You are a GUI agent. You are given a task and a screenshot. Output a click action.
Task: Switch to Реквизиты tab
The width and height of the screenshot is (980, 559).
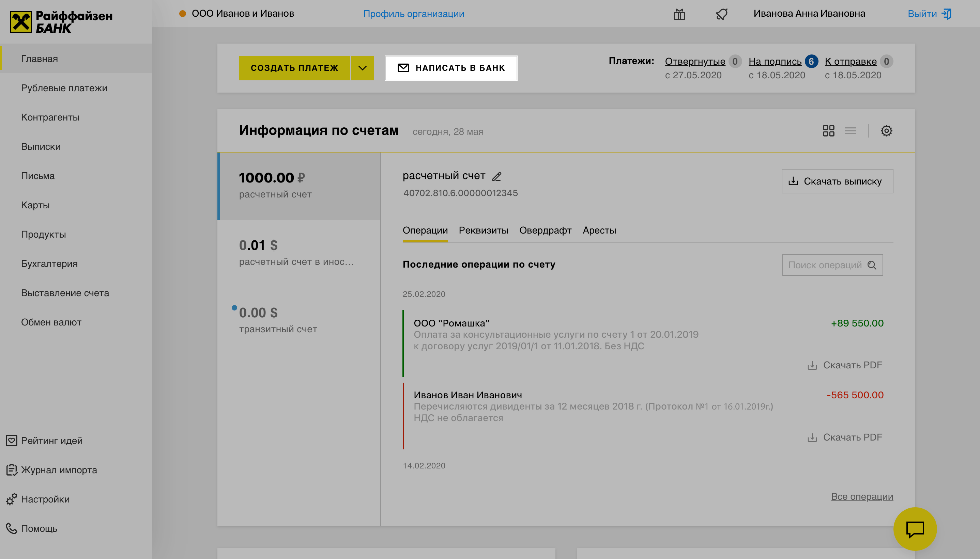483,230
